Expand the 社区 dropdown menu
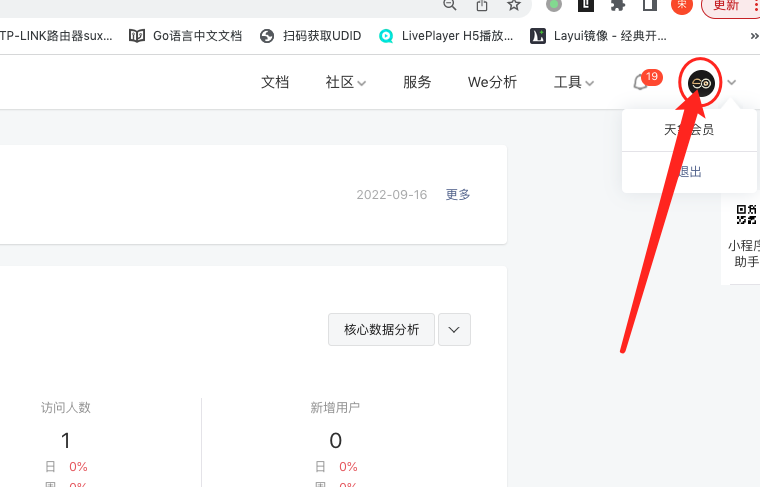The image size is (760, 487). (x=345, y=82)
